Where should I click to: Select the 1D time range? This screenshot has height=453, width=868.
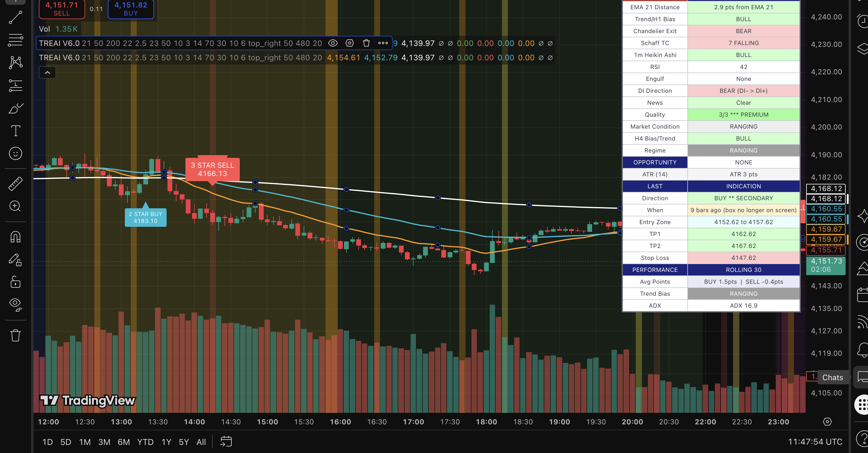click(x=47, y=442)
